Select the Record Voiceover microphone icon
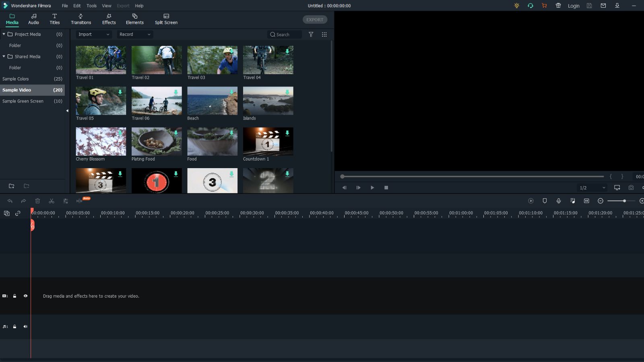644x362 pixels. click(x=559, y=201)
